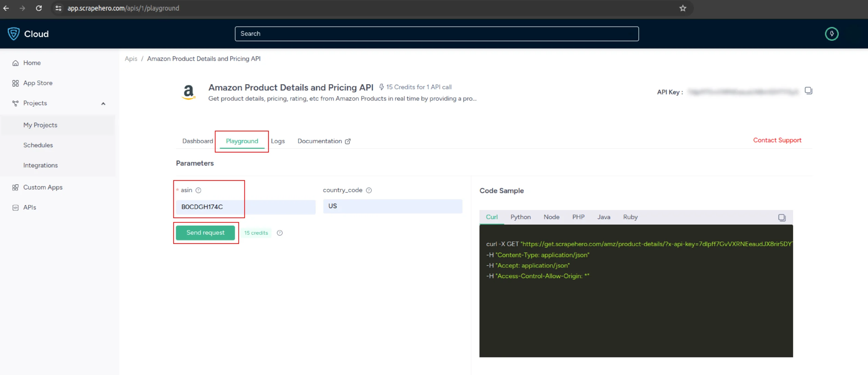Open Custom Apps in sidebar
The image size is (868, 375).
[x=43, y=187]
